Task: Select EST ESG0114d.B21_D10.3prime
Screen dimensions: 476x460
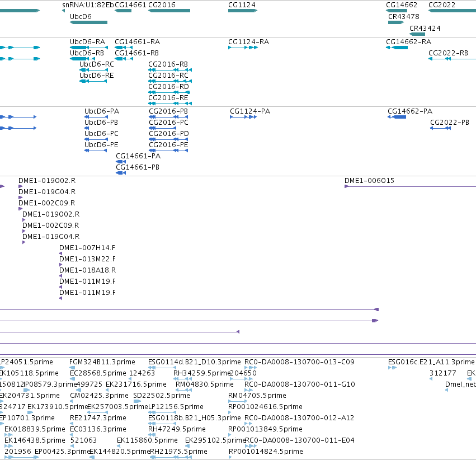Action: [x=195, y=362]
